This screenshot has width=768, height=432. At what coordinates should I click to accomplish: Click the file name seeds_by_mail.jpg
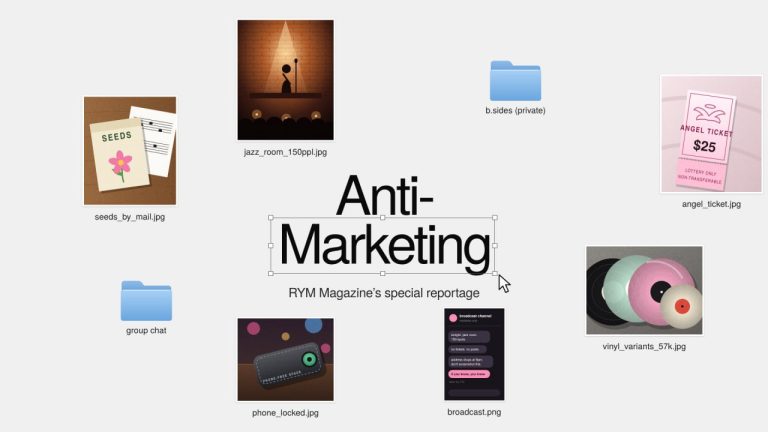tap(130, 216)
